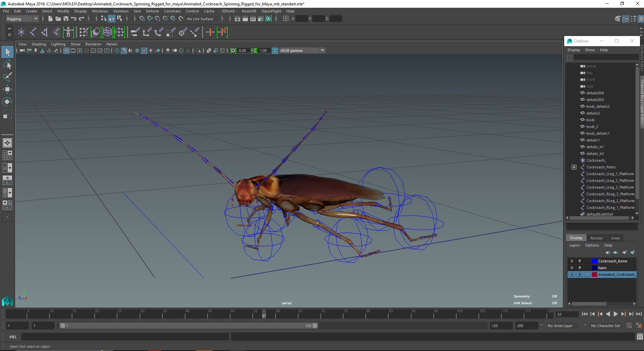Undo the last action via the toolbar arrow
This screenshot has height=351, width=644.
tap(74, 19)
